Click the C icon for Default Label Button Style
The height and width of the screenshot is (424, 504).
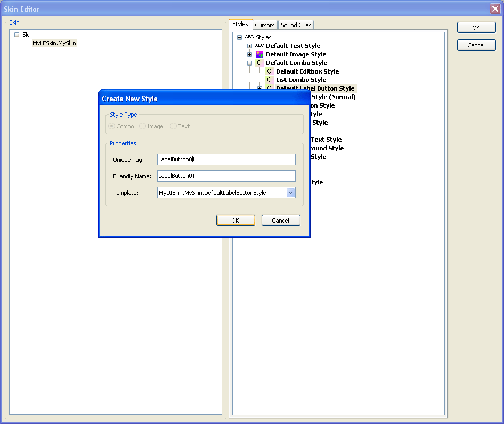coord(269,88)
